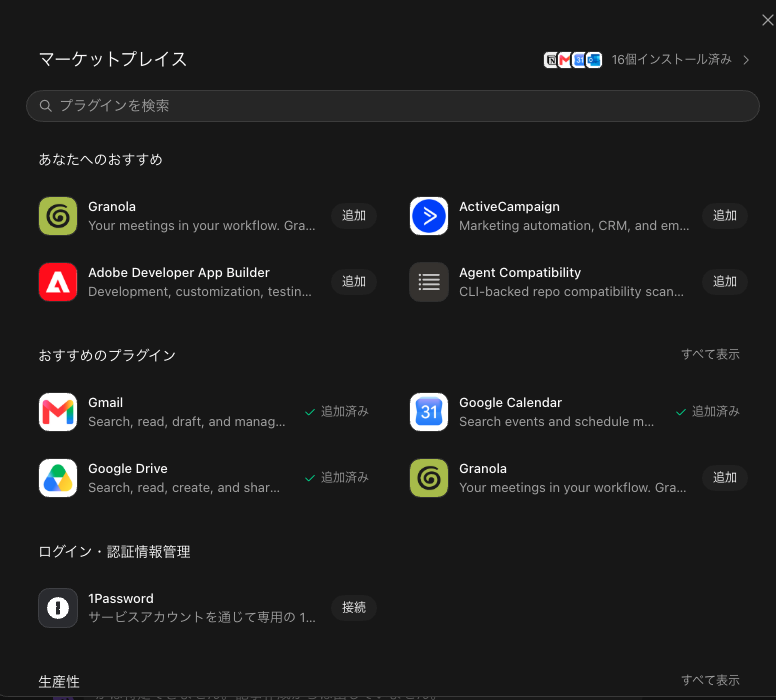The image size is (776, 700).
Task: Open the Adobe Developer App Builder title
Action: pyautogui.click(x=179, y=273)
